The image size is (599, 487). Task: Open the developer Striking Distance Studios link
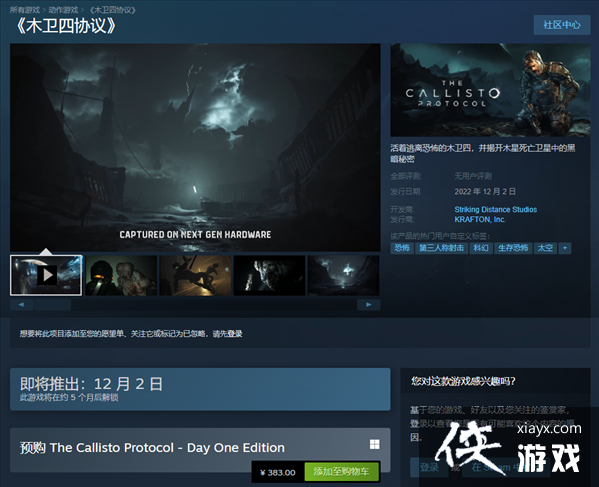tap(495, 209)
